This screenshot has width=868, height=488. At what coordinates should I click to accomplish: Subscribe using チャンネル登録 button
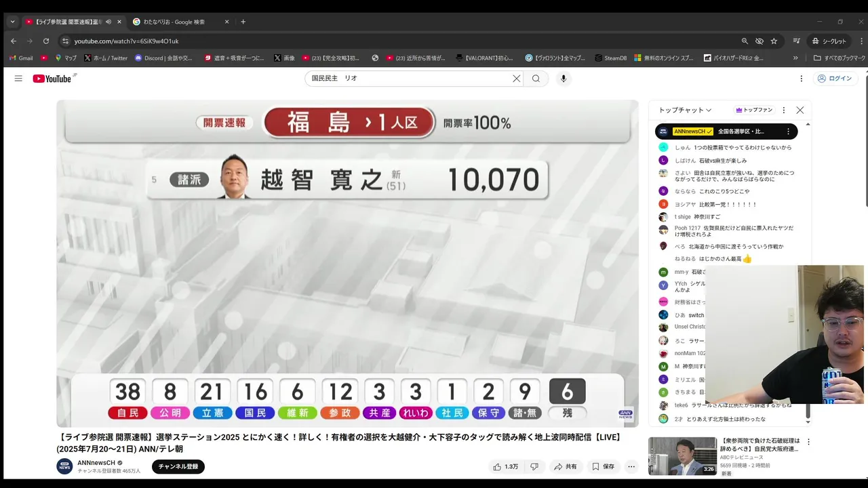[x=178, y=466]
